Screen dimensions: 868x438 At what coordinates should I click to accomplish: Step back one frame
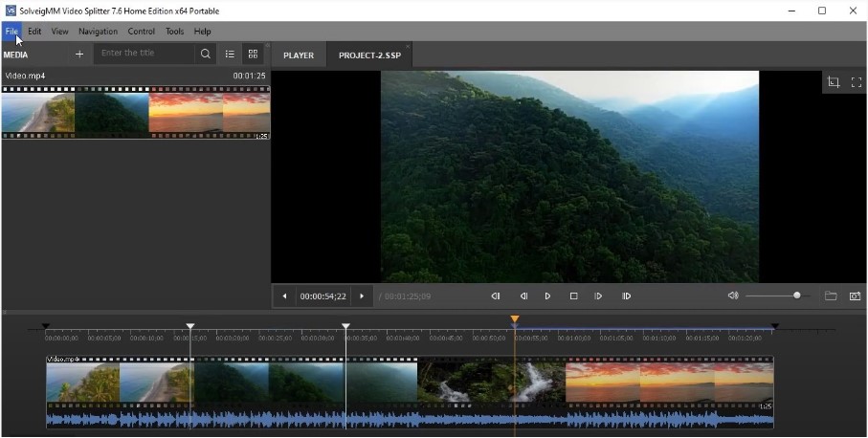[523, 296]
